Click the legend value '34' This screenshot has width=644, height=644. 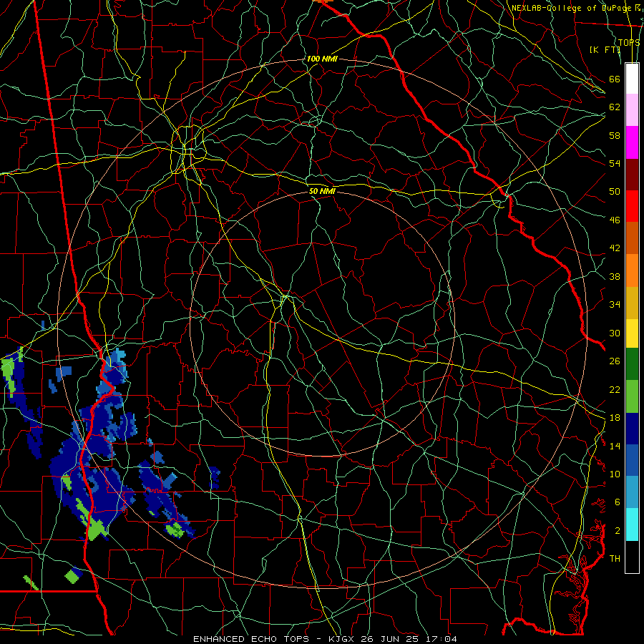(x=615, y=305)
